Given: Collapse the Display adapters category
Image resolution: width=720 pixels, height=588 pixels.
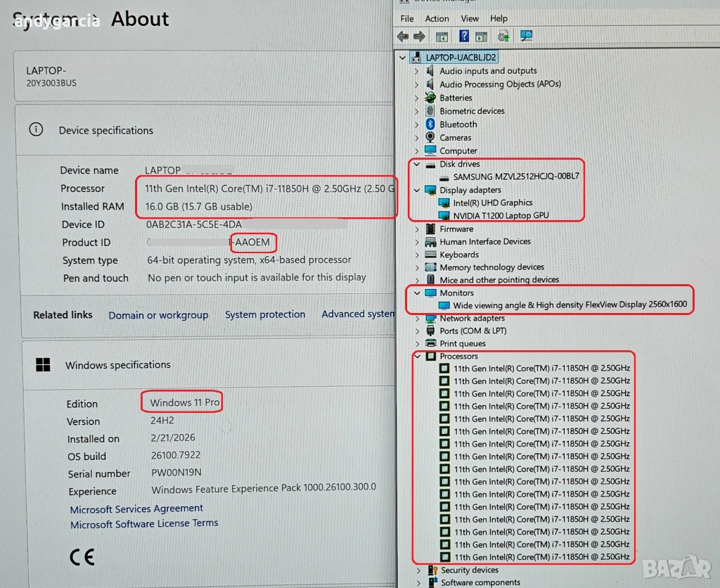Looking at the screenshot, I should click(417, 191).
